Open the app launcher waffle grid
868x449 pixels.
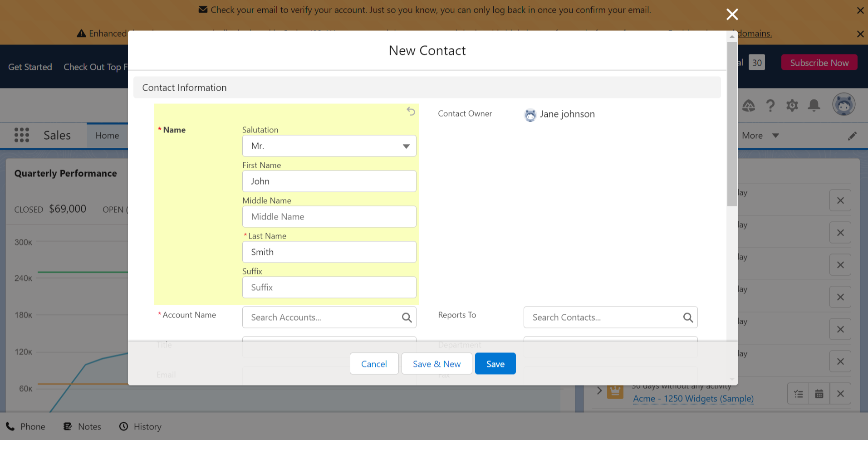pyautogui.click(x=21, y=135)
